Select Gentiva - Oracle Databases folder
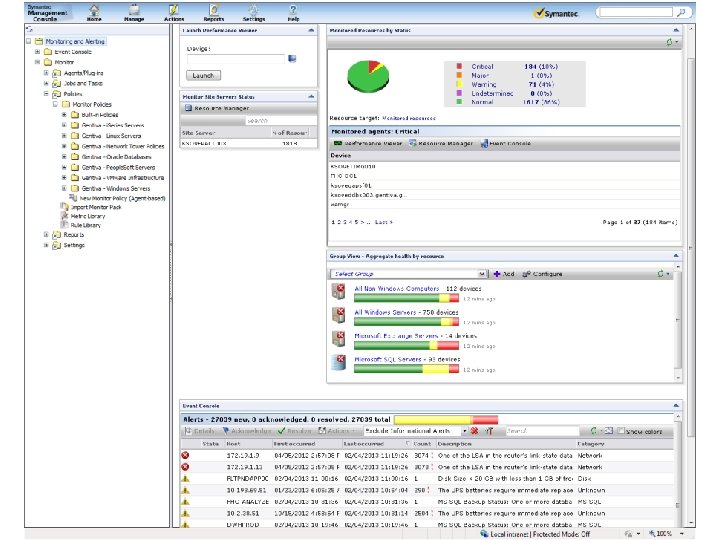The height and width of the screenshot is (540, 720). click(117, 157)
